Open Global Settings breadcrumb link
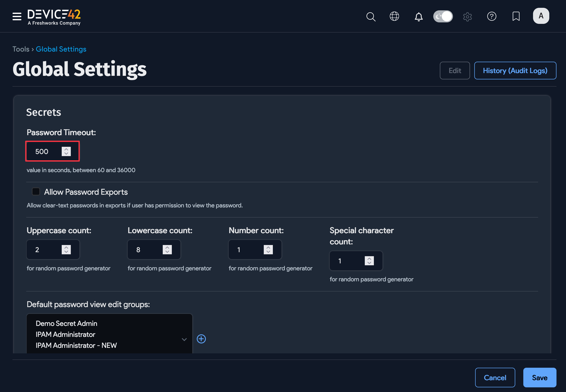 [61, 49]
